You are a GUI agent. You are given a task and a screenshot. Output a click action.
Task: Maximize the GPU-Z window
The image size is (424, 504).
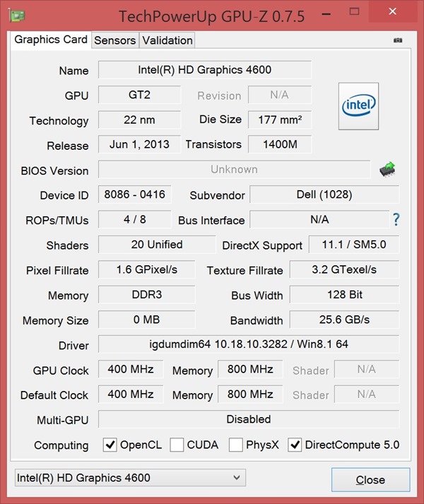tap(354, 11)
